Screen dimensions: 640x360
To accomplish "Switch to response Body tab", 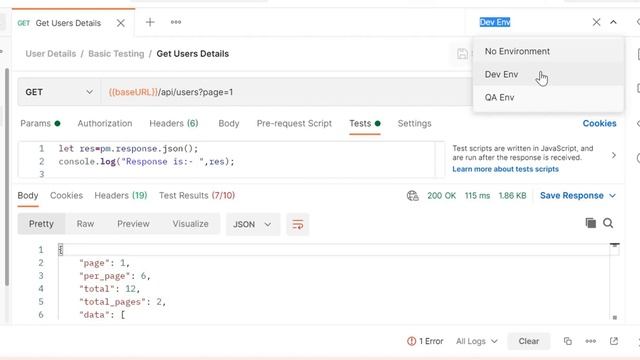I will [28, 196].
